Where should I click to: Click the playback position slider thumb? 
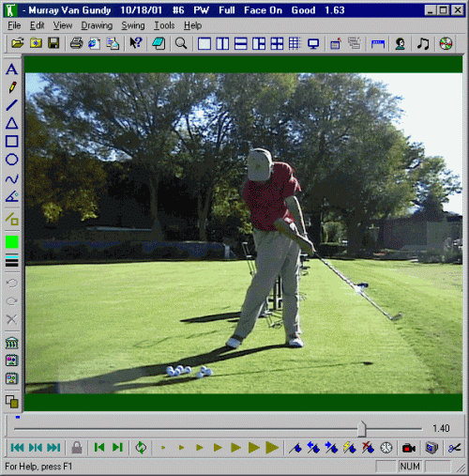pos(362,428)
